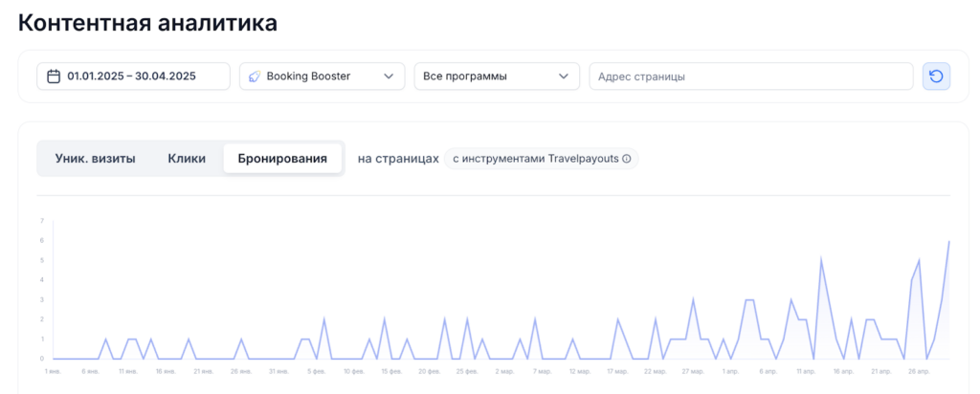Click the 1 янв. label on the x-axis
This screenshot has width=980, height=394.
(x=54, y=370)
